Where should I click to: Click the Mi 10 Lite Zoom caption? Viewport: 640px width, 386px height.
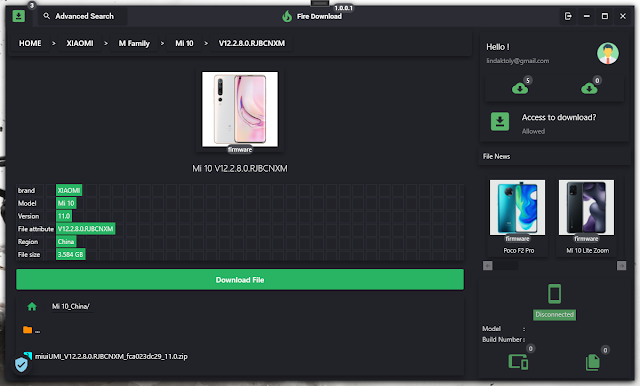tap(588, 251)
